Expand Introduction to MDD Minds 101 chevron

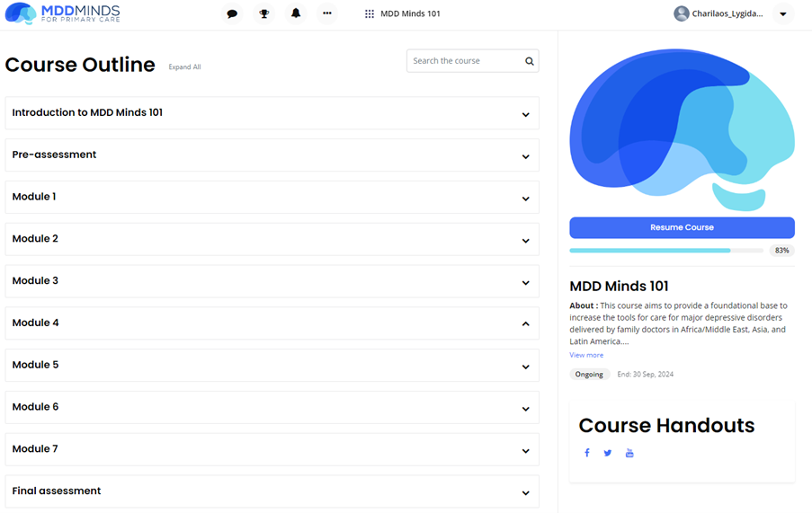click(x=526, y=114)
